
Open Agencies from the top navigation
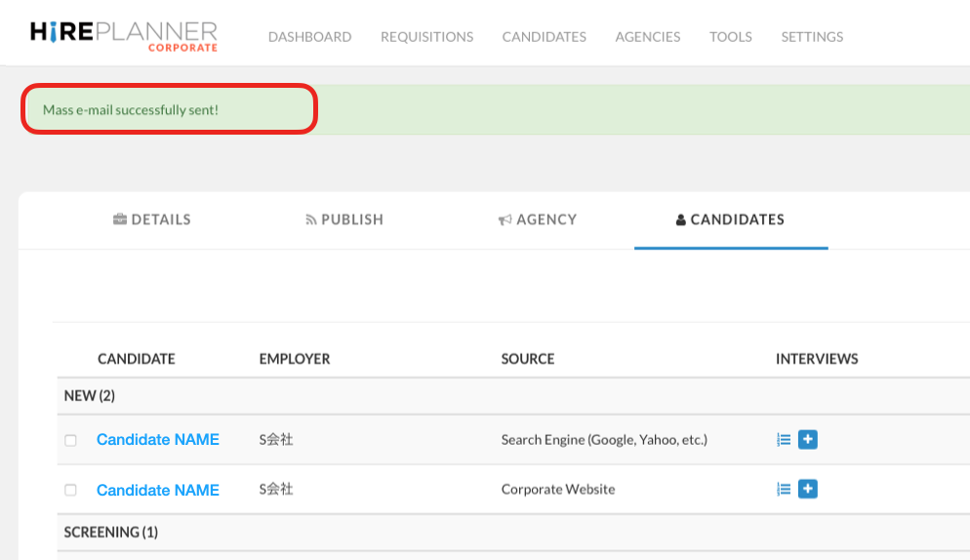click(x=647, y=37)
